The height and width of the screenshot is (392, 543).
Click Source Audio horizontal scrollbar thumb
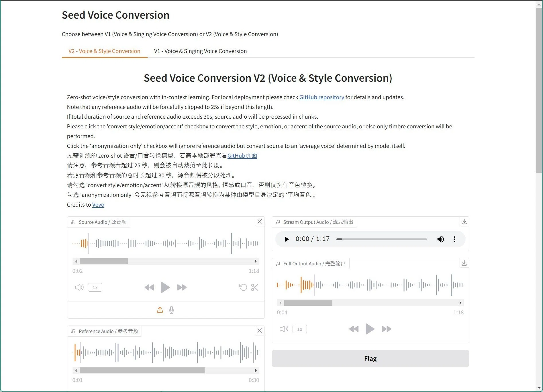click(104, 261)
